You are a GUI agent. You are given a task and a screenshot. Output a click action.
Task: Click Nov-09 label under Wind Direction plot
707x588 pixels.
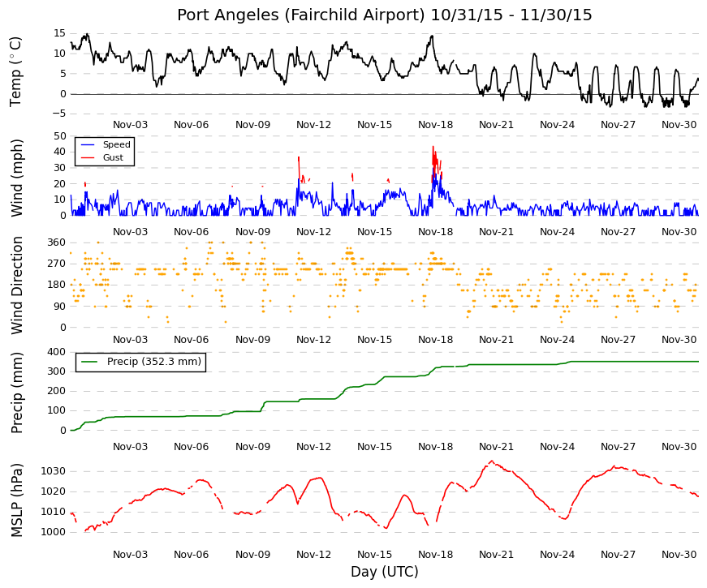252,340
